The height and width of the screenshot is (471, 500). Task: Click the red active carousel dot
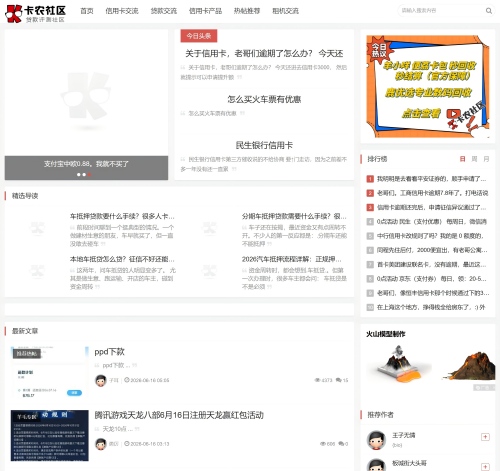pos(89,174)
